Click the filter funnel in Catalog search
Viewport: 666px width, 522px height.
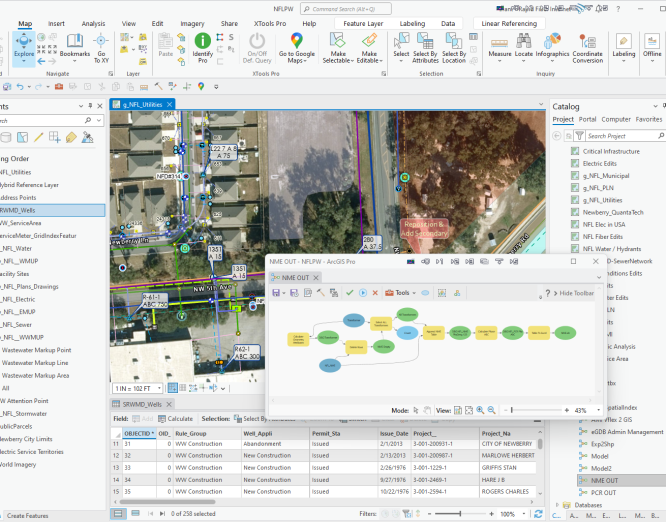click(x=579, y=136)
